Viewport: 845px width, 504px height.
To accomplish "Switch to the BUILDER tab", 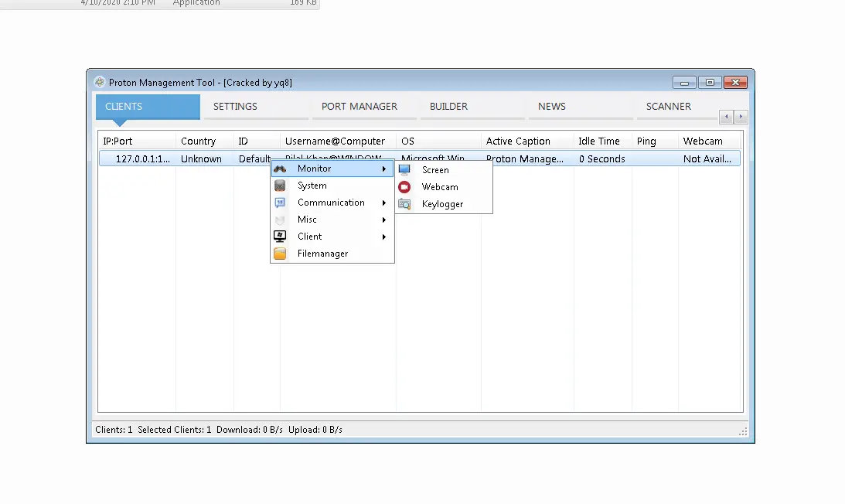I will pyautogui.click(x=448, y=106).
